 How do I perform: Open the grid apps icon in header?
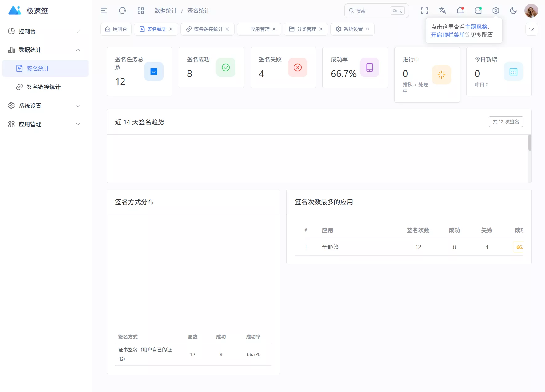pyautogui.click(x=141, y=11)
